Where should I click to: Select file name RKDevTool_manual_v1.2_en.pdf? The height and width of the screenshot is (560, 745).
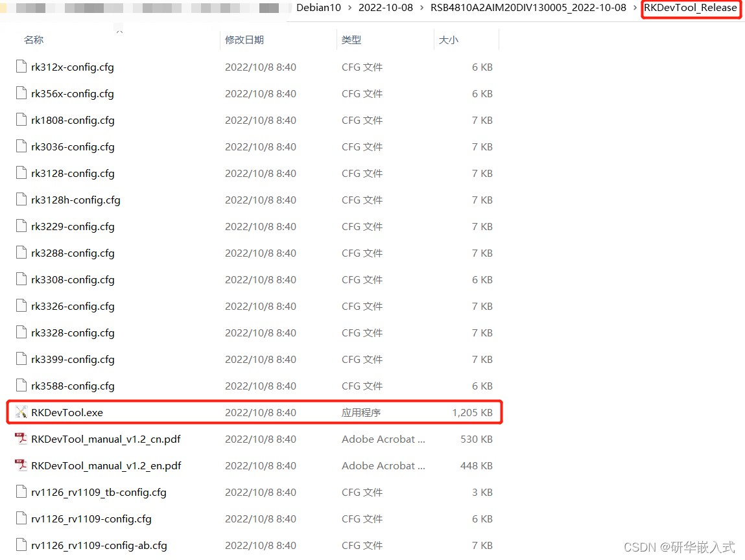[106, 465]
